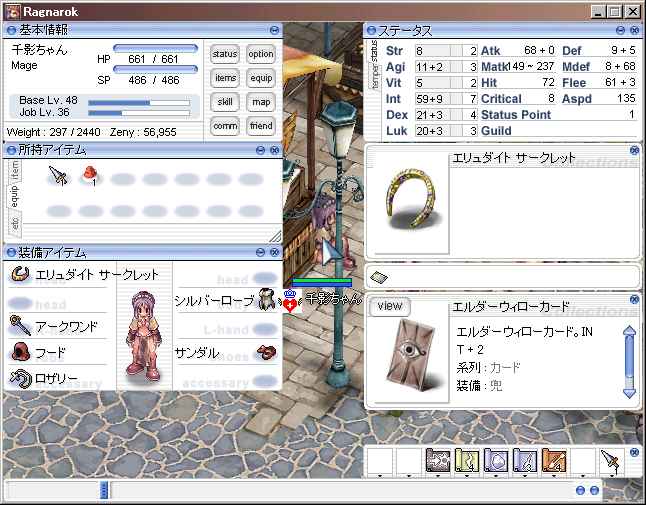Click the blue handle on the chat bar
Screen dimensions: 646x505
pyautogui.click(x=104, y=490)
